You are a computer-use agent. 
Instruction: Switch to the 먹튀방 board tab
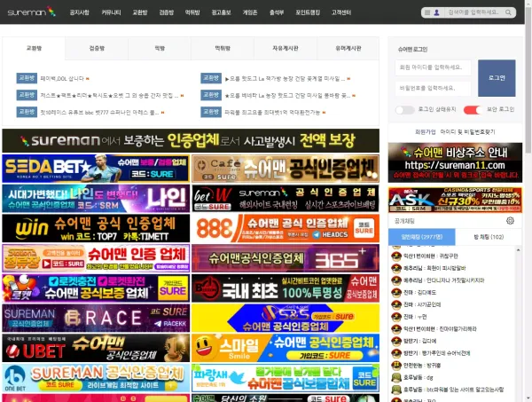(x=223, y=49)
